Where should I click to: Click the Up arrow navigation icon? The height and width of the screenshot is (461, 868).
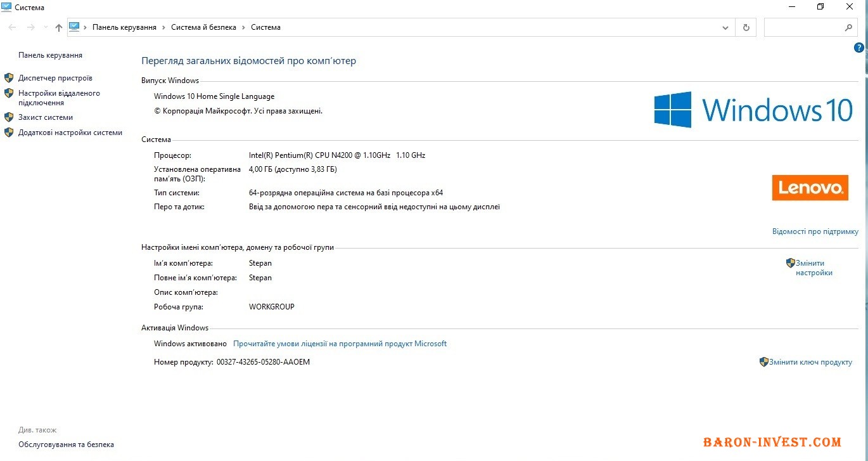(59, 28)
